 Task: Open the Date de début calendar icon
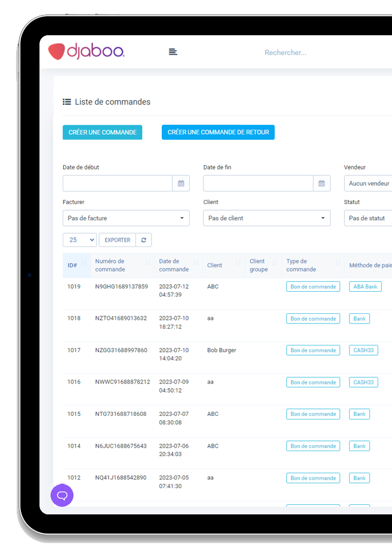click(x=181, y=183)
